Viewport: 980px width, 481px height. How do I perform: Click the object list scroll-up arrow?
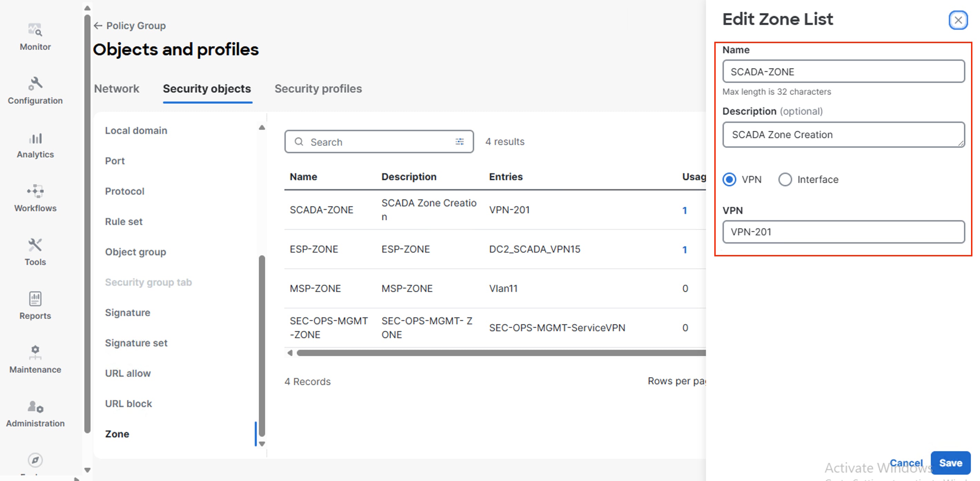point(262,127)
